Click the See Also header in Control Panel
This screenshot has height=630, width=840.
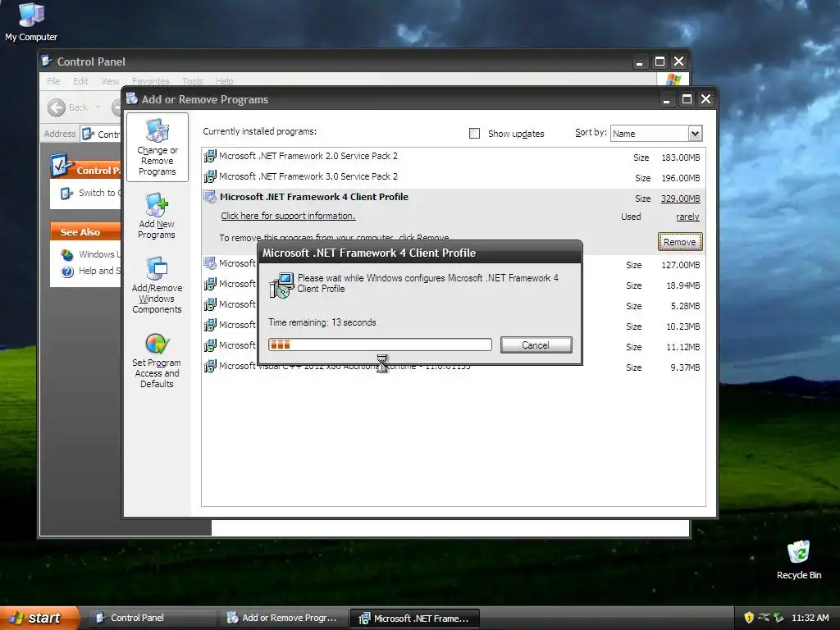(84, 232)
